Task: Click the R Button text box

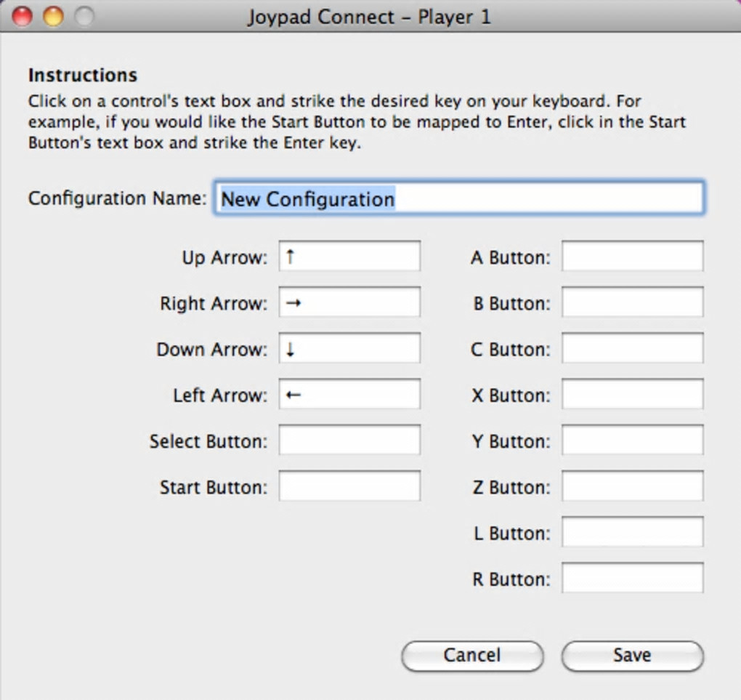Action: coord(632,579)
